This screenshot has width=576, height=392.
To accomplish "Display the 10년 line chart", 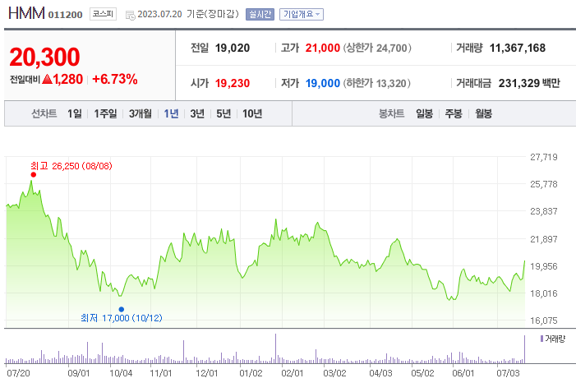I will [x=252, y=114].
